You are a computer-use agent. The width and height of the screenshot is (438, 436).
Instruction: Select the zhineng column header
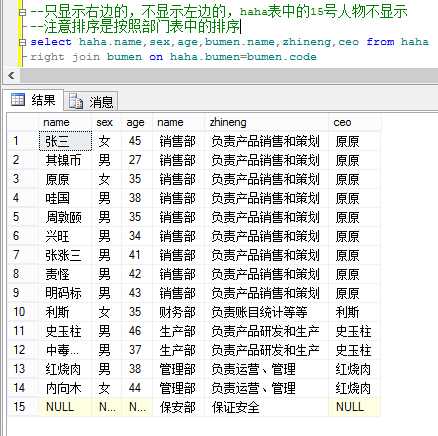[267, 122]
